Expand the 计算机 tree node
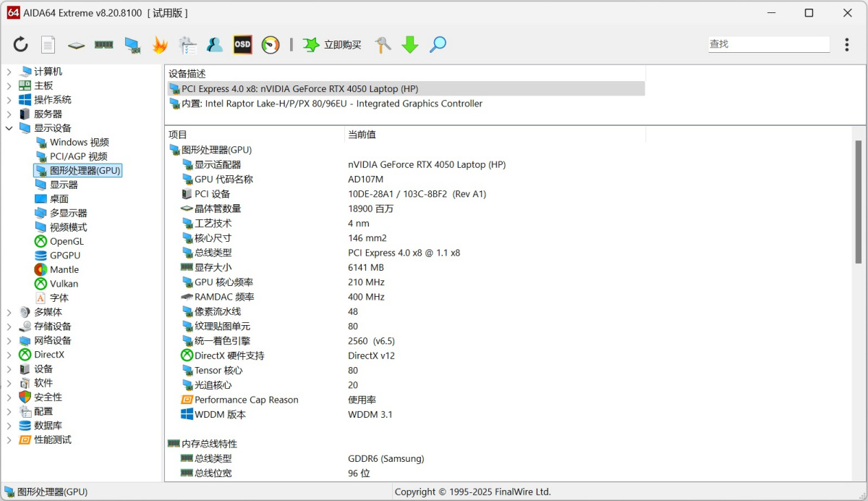Image resolution: width=868 pixels, height=501 pixels. click(x=9, y=72)
